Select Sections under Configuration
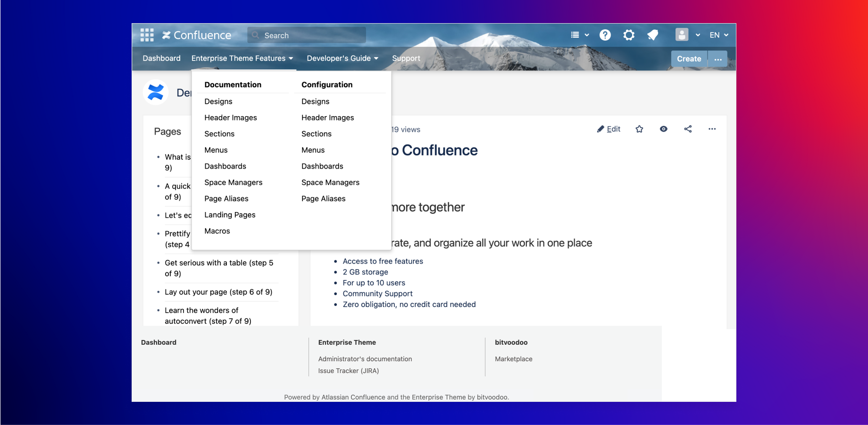The height and width of the screenshot is (425, 868). [x=317, y=134]
